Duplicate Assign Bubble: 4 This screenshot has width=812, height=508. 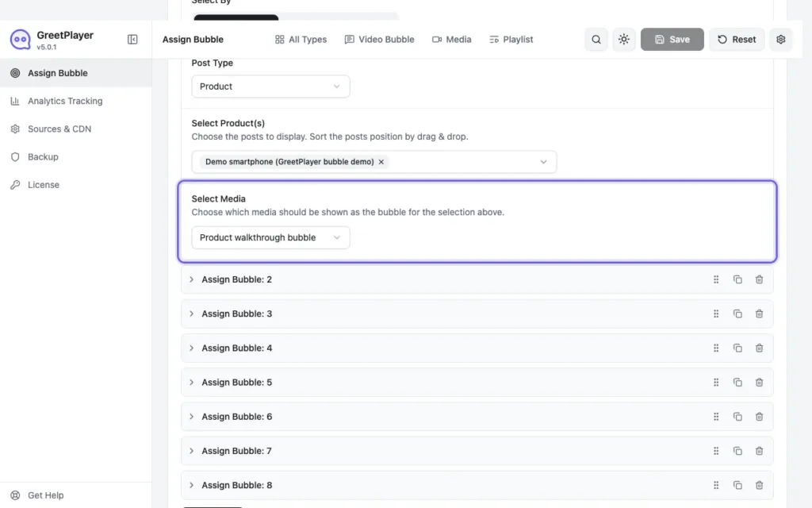(x=737, y=348)
